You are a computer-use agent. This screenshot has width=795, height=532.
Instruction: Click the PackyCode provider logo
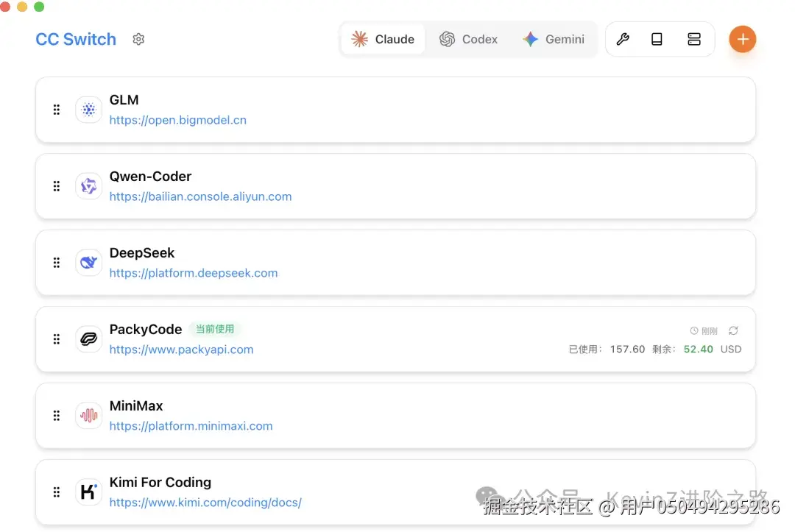(x=89, y=339)
